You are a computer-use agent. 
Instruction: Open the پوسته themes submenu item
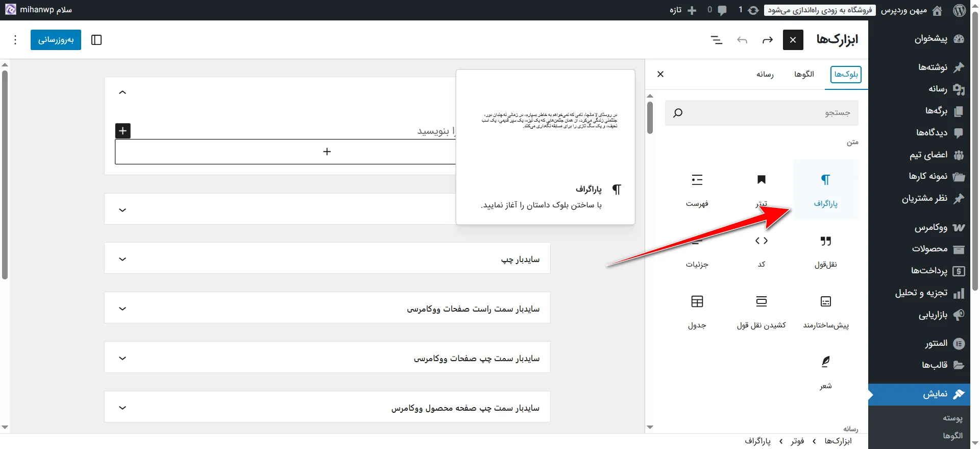point(952,418)
